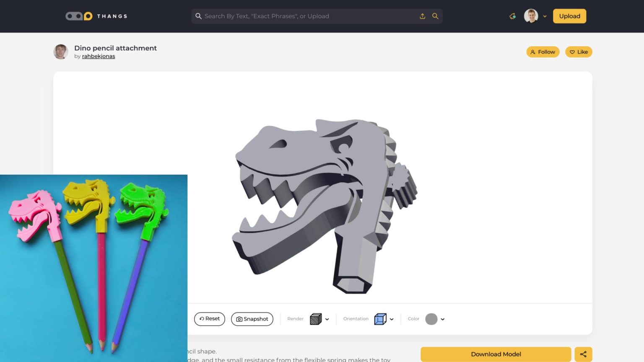Click the Orientation cube icon

coord(380,319)
